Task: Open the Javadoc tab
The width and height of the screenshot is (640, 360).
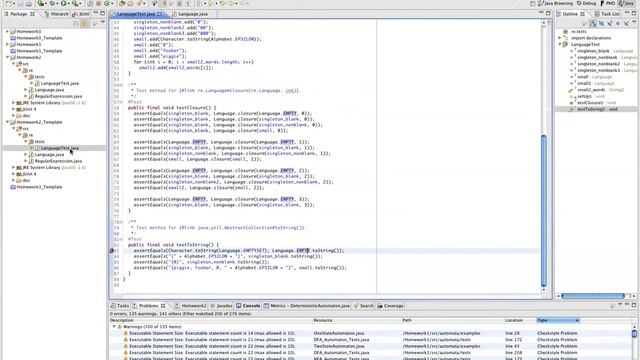Action: pos(221,306)
